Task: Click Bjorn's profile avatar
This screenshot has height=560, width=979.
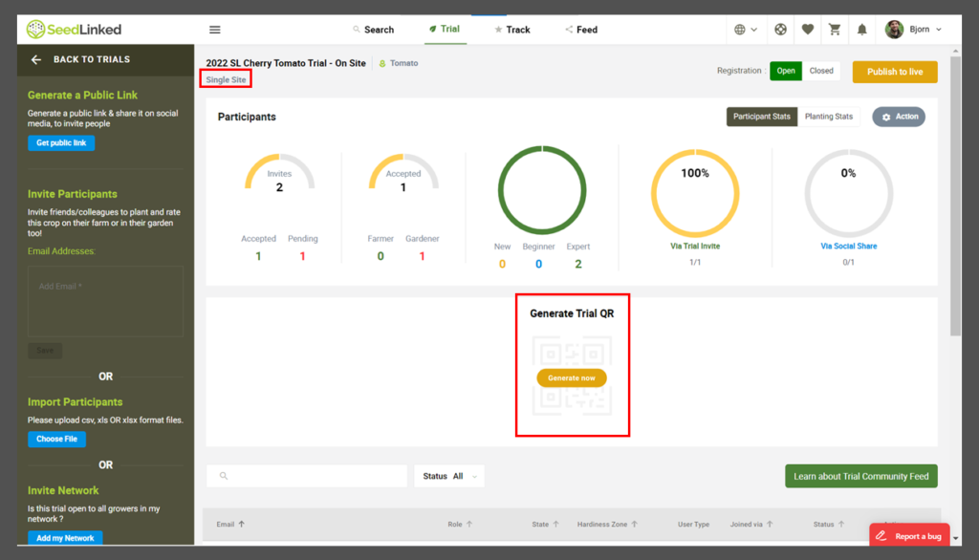Action: (894, 30)
